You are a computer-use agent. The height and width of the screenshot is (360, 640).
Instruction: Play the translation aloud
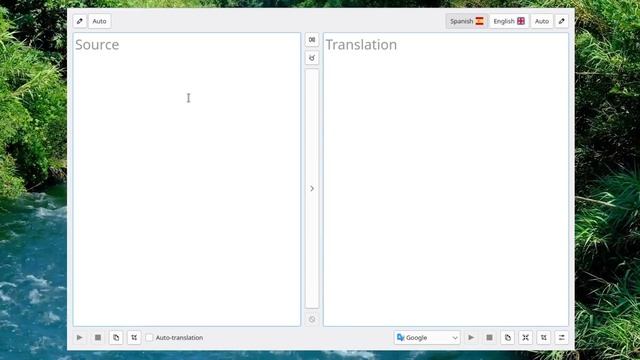point(471,338)
